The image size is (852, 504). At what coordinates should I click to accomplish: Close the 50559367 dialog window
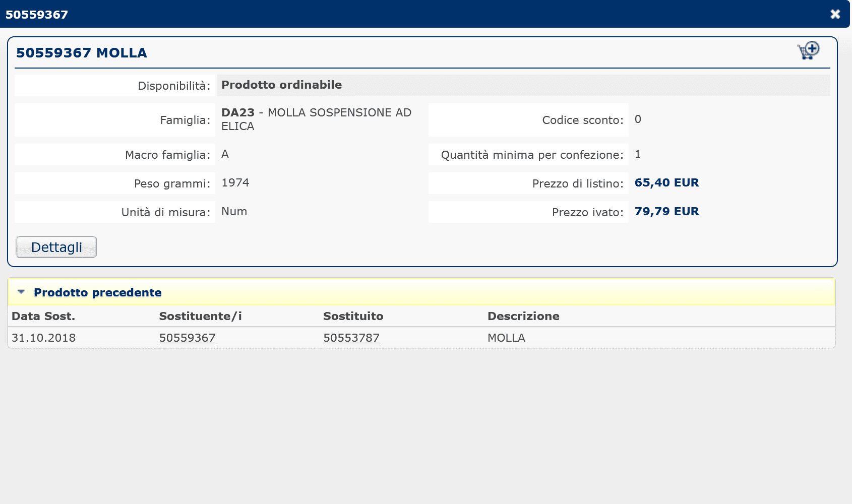tap(835, 14)
